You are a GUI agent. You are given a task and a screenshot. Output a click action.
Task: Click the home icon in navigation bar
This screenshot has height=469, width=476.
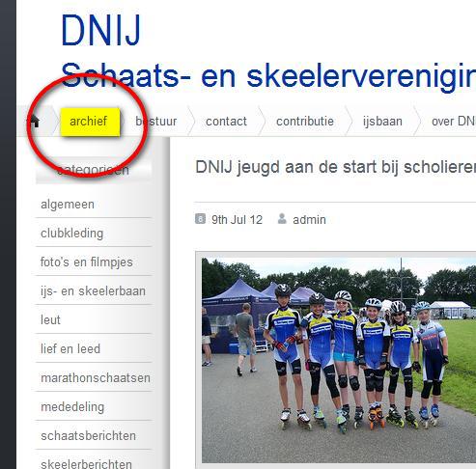pos(34,121)
